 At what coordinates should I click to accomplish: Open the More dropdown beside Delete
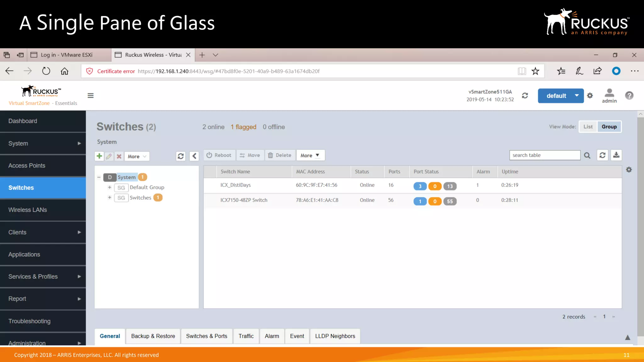point(310,155)
